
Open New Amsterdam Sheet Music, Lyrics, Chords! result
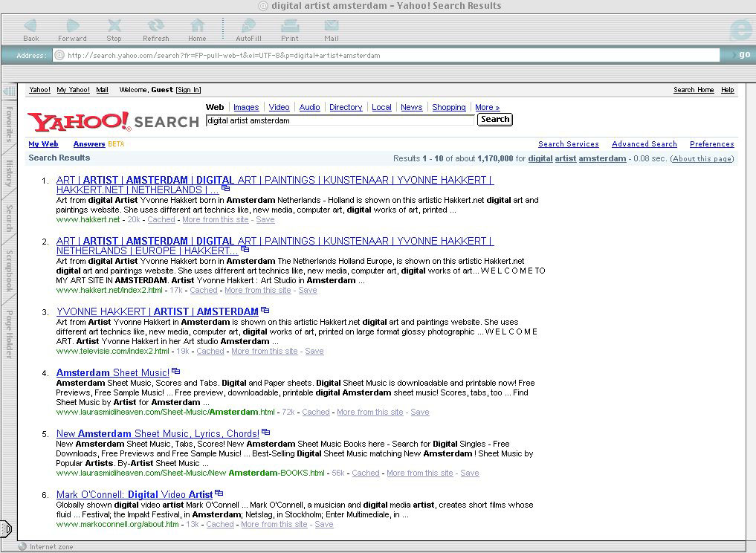pos(158,433)
